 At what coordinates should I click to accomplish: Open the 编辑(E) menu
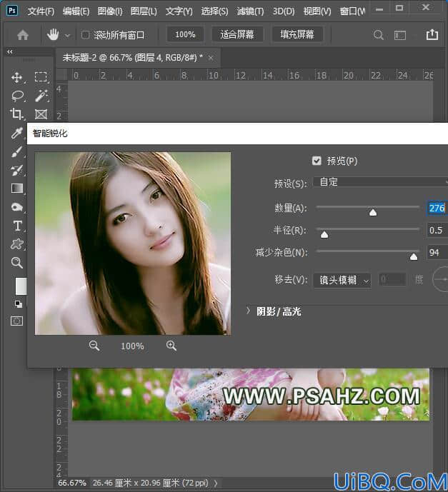(x=76, y=11)
